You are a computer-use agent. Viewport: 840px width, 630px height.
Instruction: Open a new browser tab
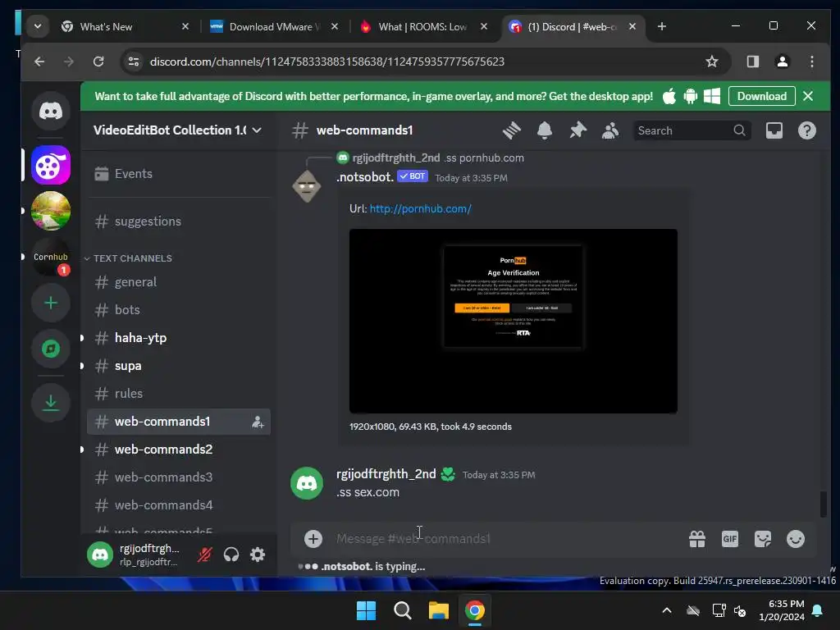point(662,26)
